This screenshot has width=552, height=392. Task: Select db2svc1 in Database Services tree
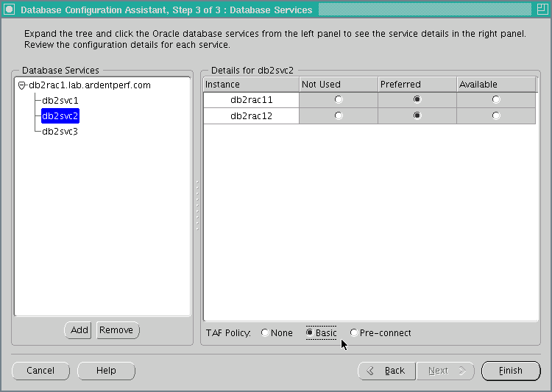tap(60, 100)
